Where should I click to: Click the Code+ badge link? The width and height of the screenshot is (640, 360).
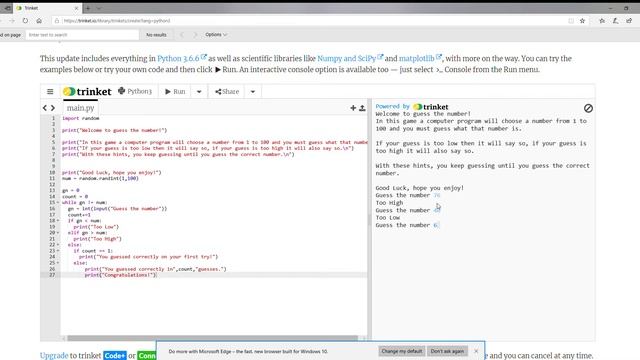coord(115,356)
